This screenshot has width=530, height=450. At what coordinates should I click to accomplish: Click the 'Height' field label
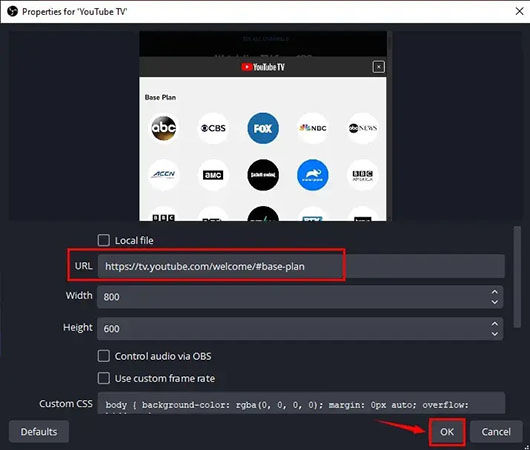click(78, 327)
